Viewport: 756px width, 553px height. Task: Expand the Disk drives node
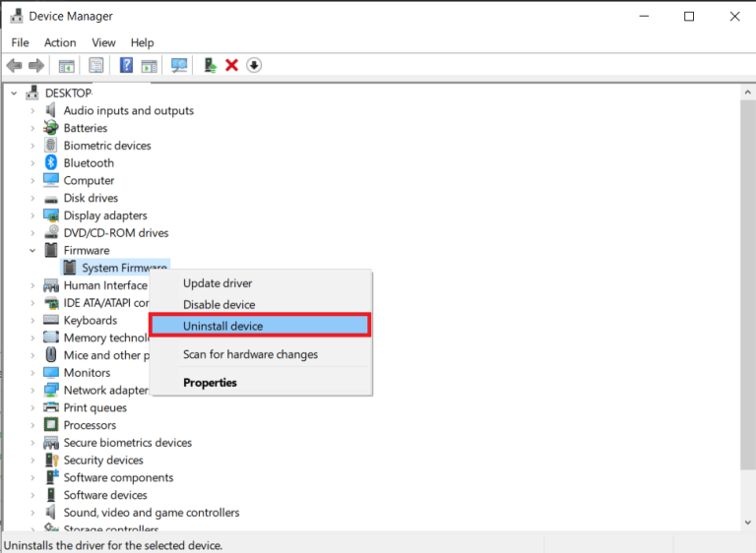32,198
